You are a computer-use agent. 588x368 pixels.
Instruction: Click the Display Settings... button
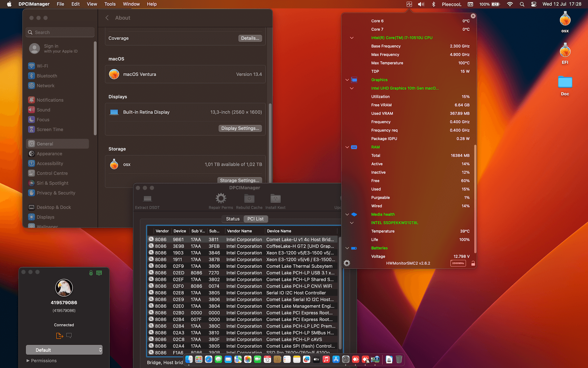pos(240,128)
